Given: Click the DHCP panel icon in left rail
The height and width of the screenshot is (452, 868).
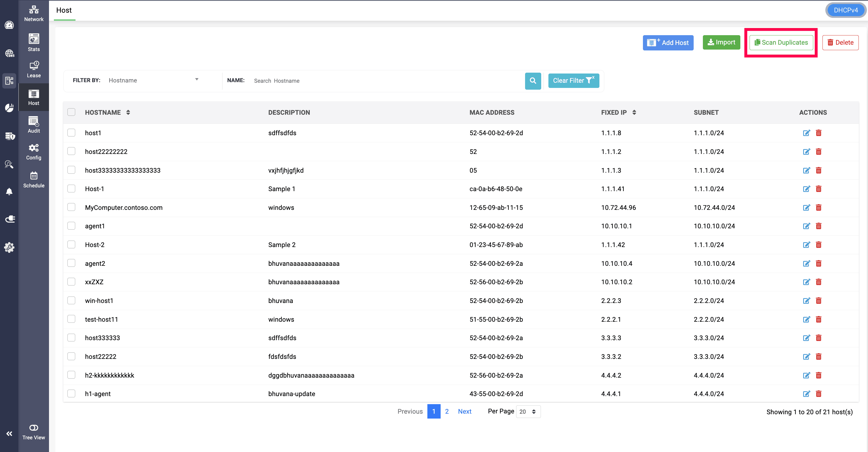Looking at the screenshot, I should 9,80.
